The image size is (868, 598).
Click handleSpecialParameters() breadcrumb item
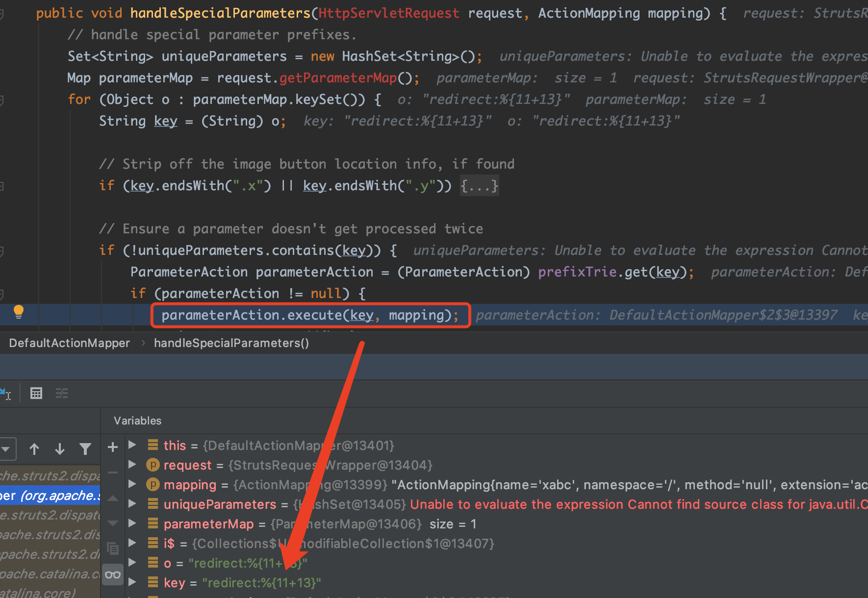coord(231,343)
